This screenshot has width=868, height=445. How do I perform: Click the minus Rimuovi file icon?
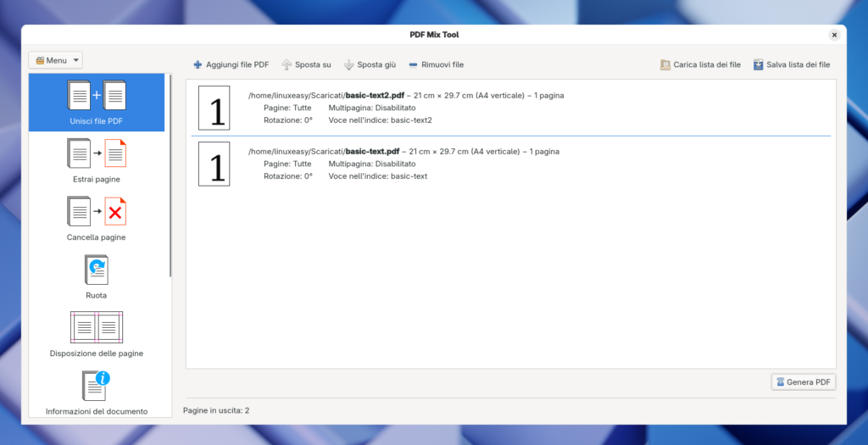pyautogui.click(x=413, y=64)
